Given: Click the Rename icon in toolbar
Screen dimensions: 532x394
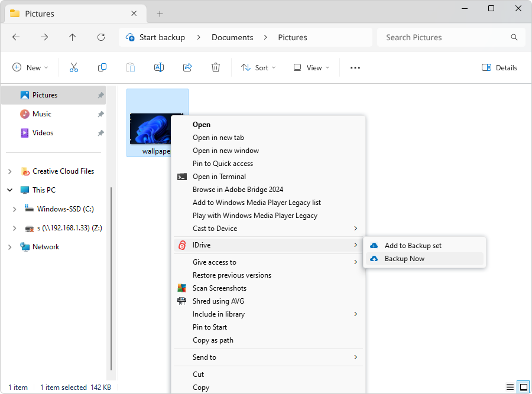Looking at the screenshot, I should point(159,68).
